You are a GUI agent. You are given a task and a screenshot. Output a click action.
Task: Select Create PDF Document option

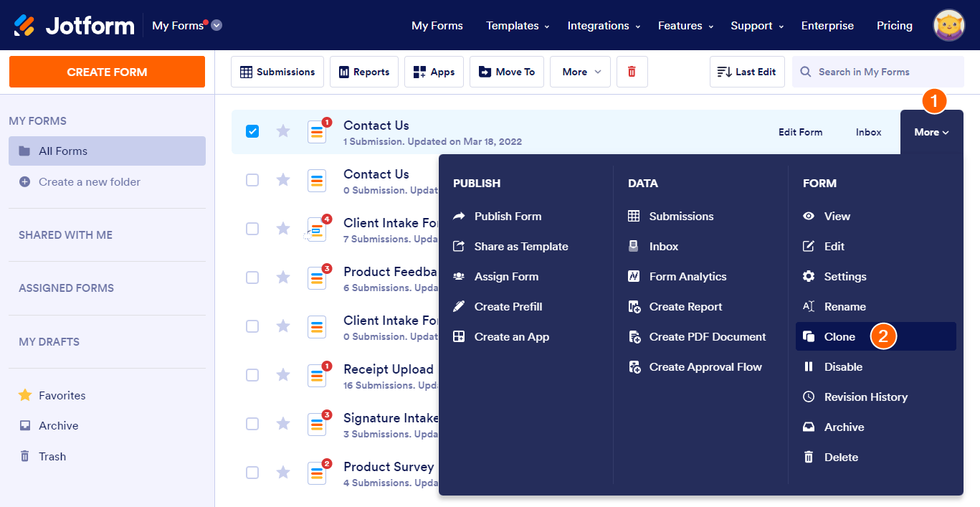tap(707, 336)
